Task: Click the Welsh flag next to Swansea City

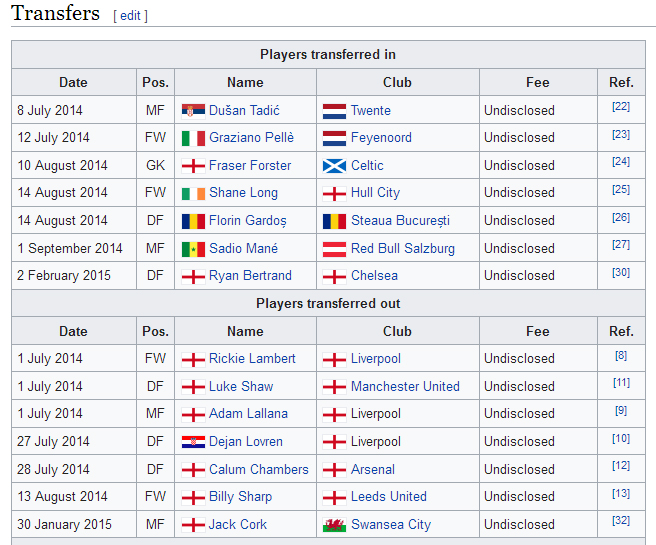Action: 334,525
